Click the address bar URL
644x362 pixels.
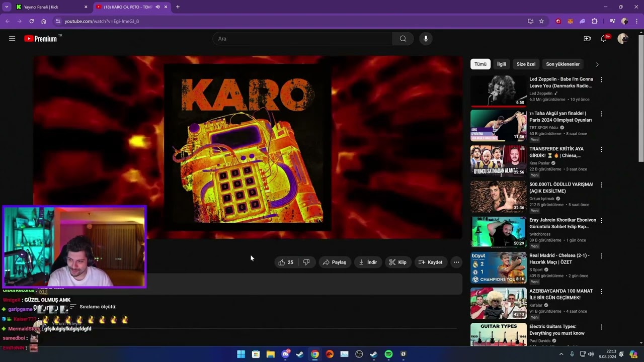[102, 21]
